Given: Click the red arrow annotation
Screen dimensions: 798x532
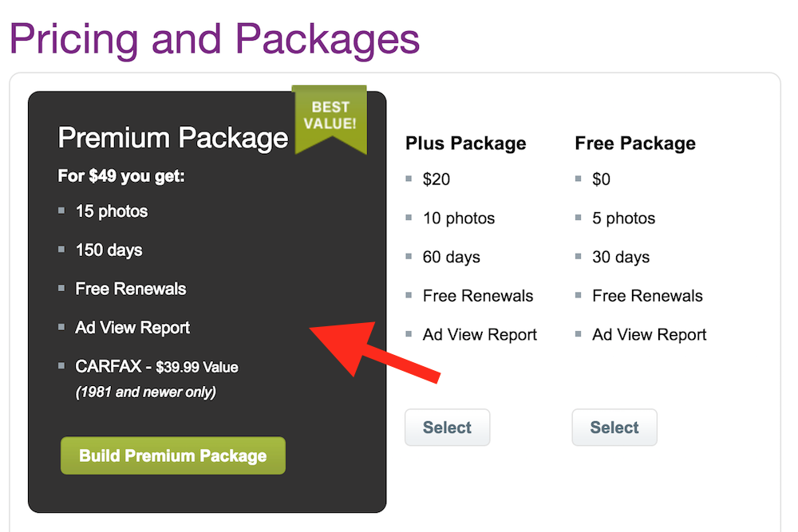Looking at the screenshot, I should coord(374,352).
